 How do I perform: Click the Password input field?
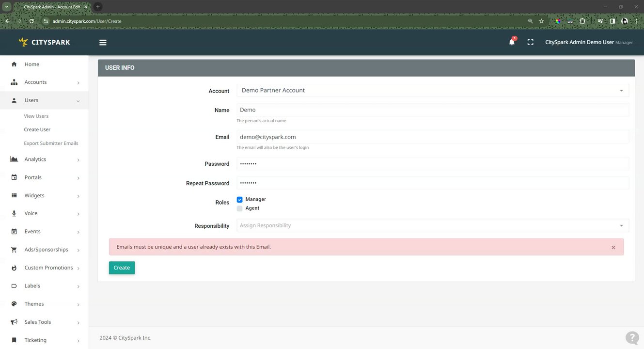433,164
